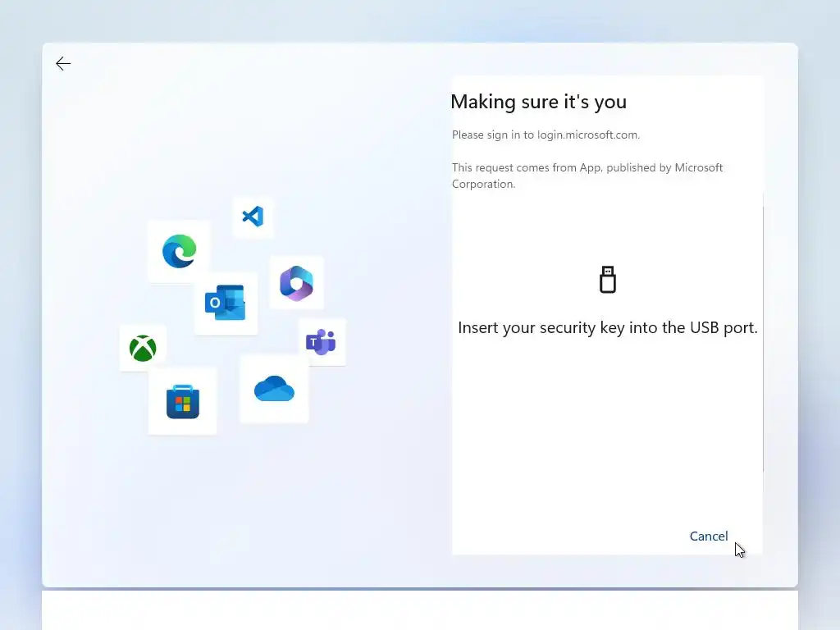The image size is (840, 630).
Task: Click the Xbox icon
Action: click(143, 348)
